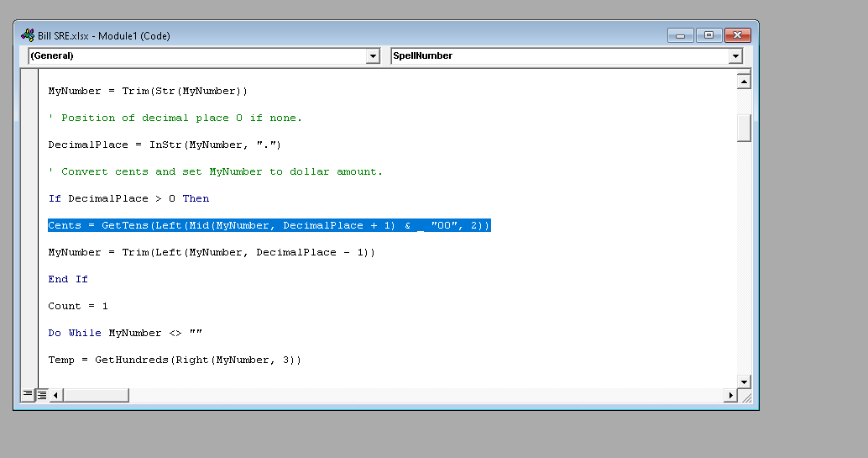This screenshot has height=458, width=868.
Task: Click comment 'Position of decimal place 0 if none.'
Action: pyautogui.click(x=175, y=118)
